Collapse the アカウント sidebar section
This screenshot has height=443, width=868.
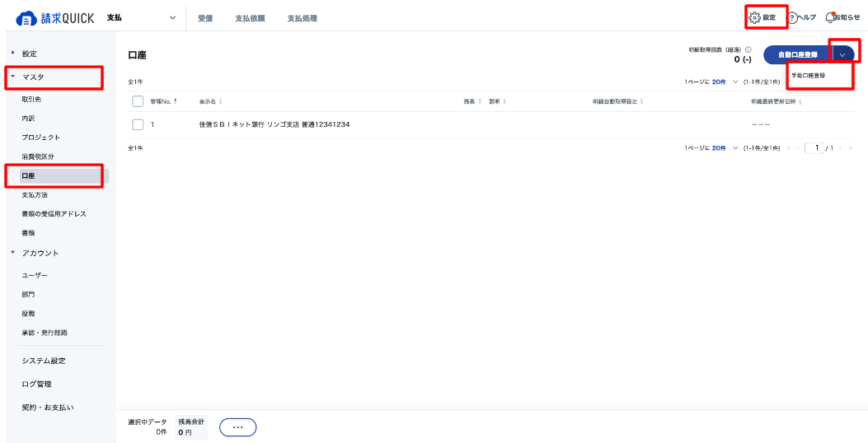[13, 253]
